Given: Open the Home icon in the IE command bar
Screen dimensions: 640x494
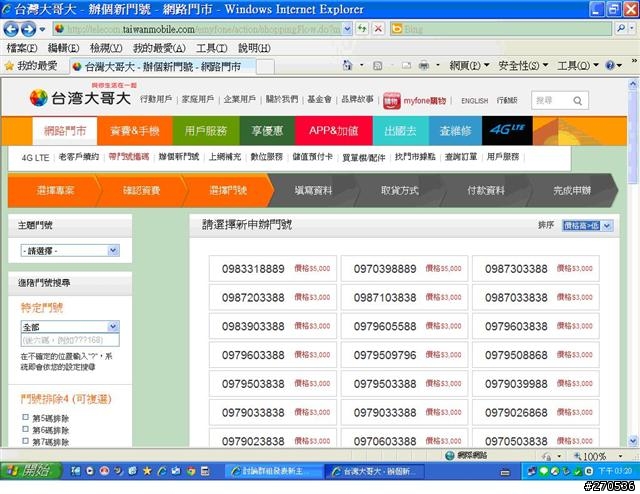Looking at the screenshot, I should (347, 65).
